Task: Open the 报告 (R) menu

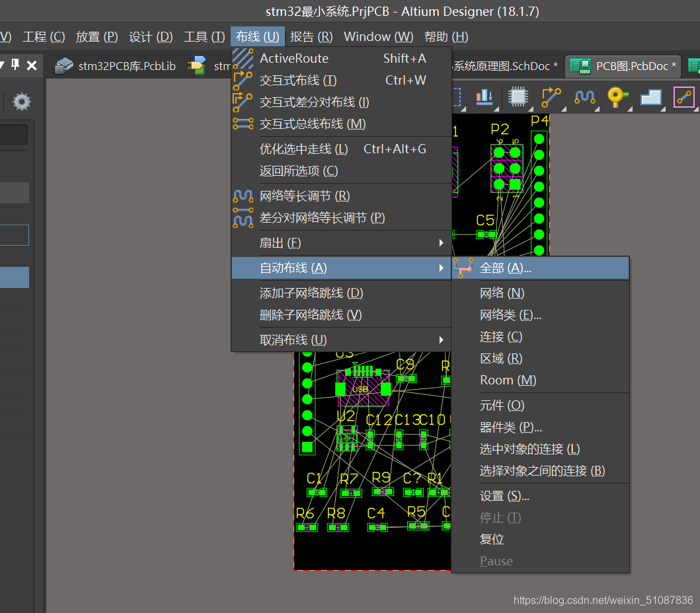Action: pyautogui.click(x=311, y=37)
